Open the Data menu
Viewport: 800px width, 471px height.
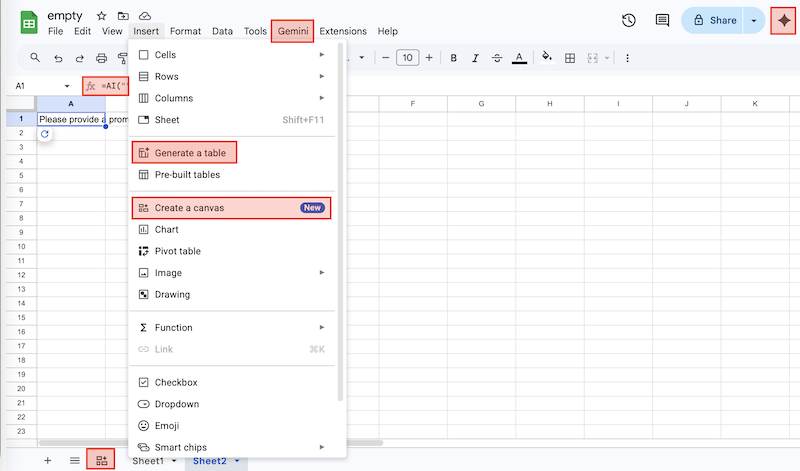pyautogui.click(x=222, y=31)
